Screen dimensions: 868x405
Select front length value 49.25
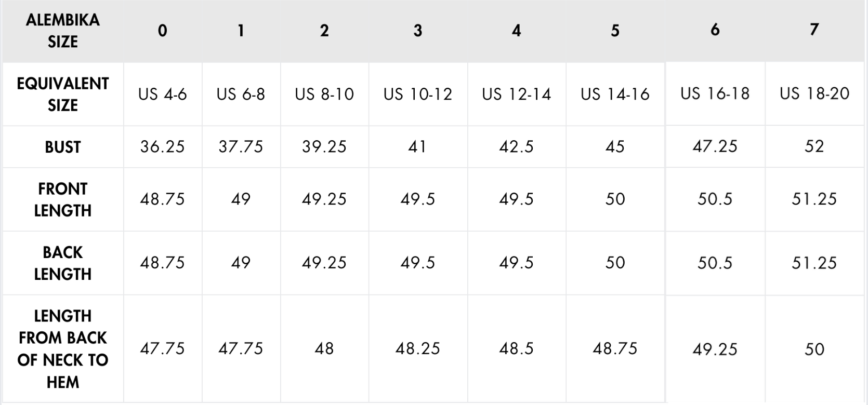(324, 199)
